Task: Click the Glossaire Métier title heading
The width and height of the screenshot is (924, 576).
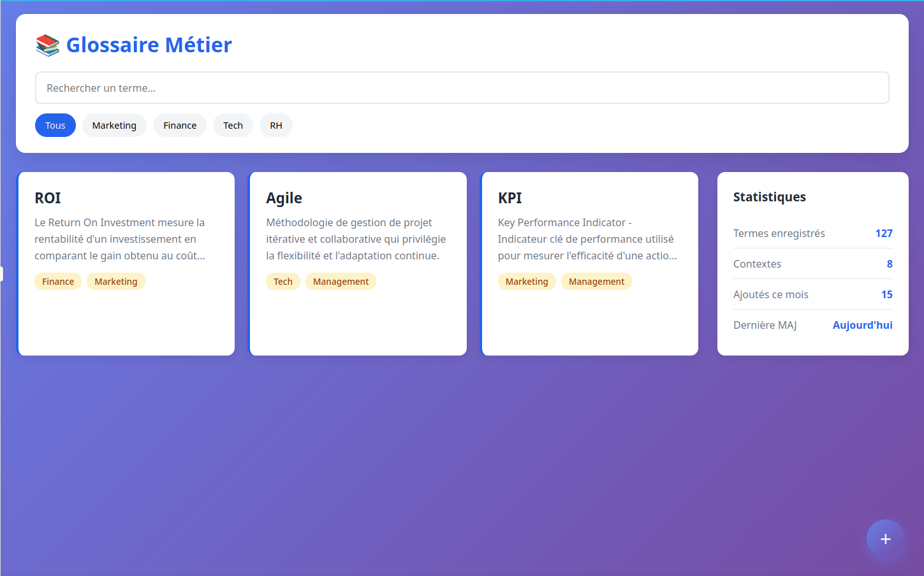Action: (149, 45)
